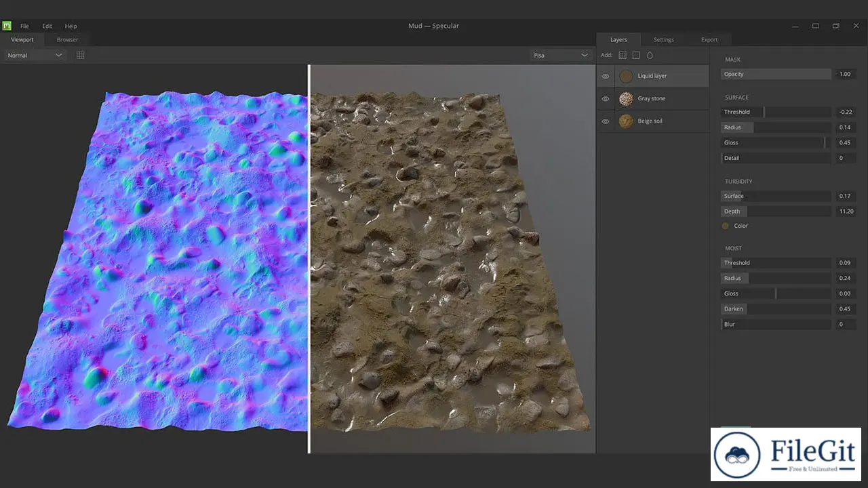Toggle visibility of the Beige soil layer
This screenshot has height=488, width=868.
click(606, 121)
